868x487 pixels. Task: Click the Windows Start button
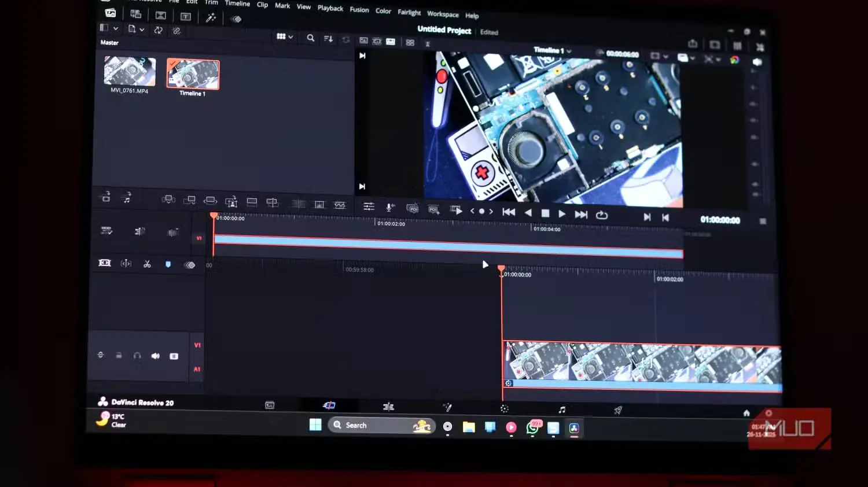[315, 425]
